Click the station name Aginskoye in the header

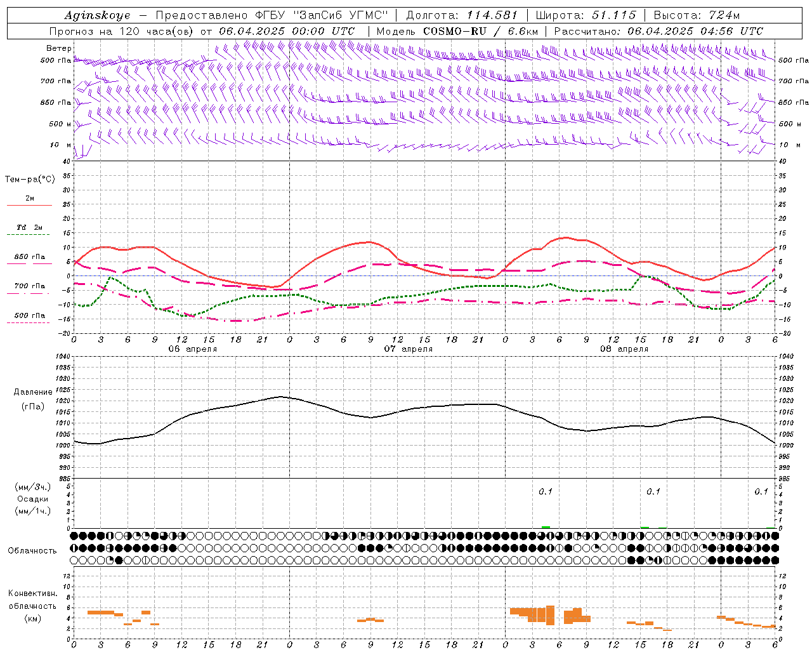click(98, 15)
